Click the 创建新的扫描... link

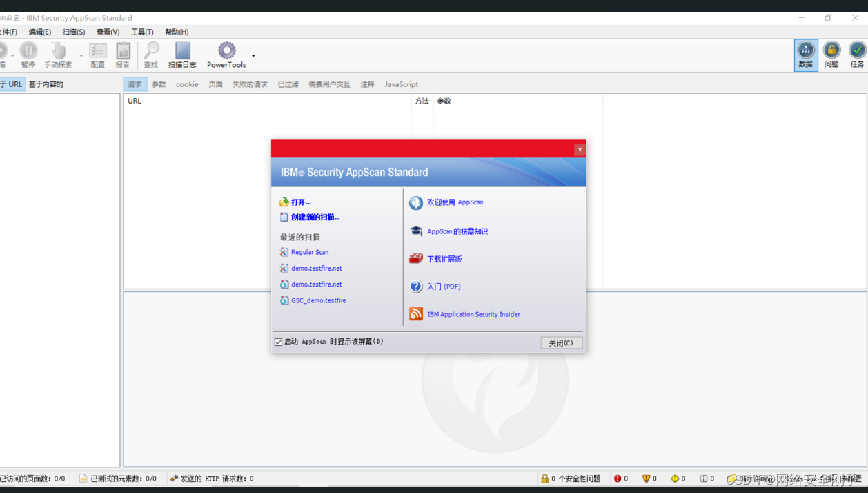[315, 217]
